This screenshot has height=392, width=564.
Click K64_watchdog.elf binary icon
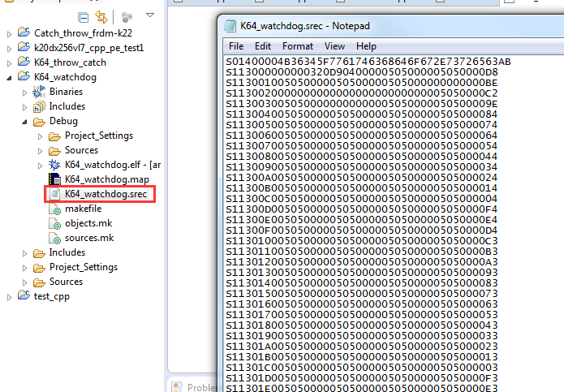(x=54, y=165)
